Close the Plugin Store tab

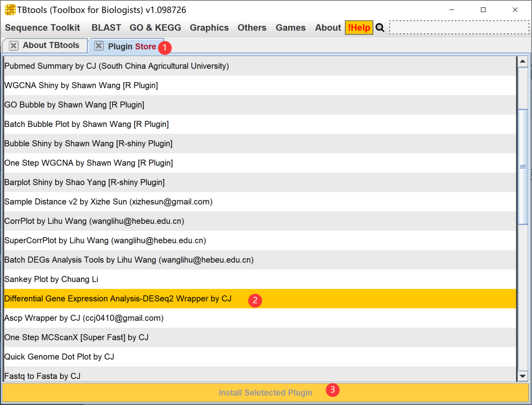pyautogui.click(x=99, y=46)
